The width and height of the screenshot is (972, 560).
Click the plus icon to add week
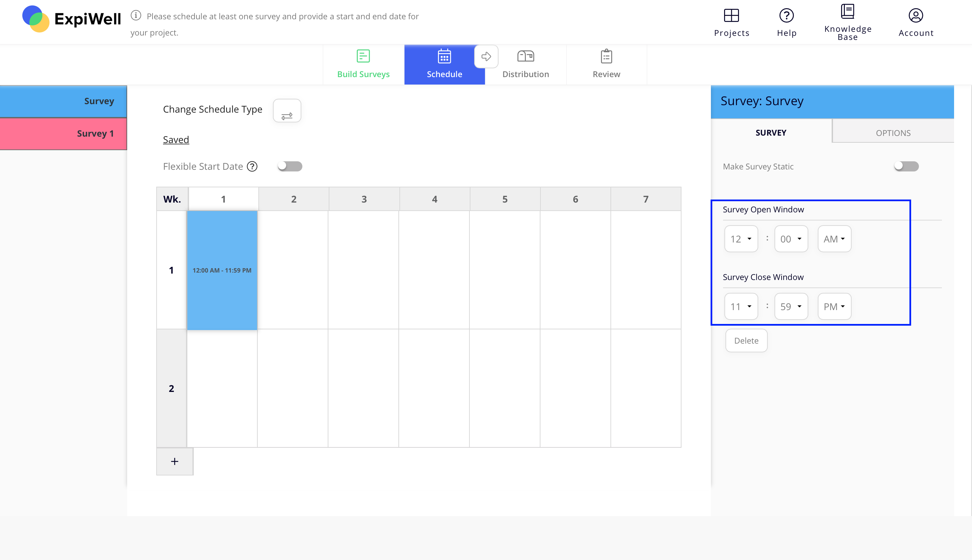(175, 461)
